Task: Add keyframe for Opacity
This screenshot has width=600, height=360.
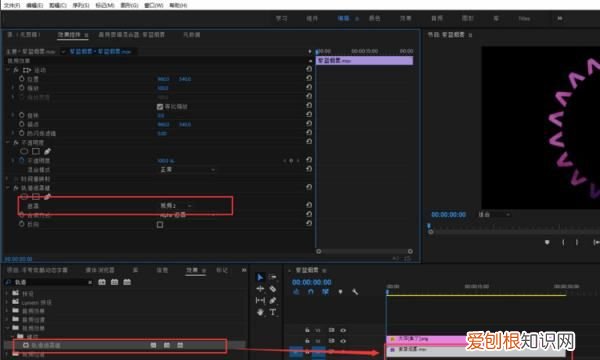Action: coord(291,161)
